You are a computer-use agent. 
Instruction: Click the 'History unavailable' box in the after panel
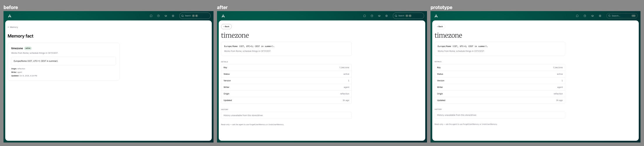tap(286, 115)
